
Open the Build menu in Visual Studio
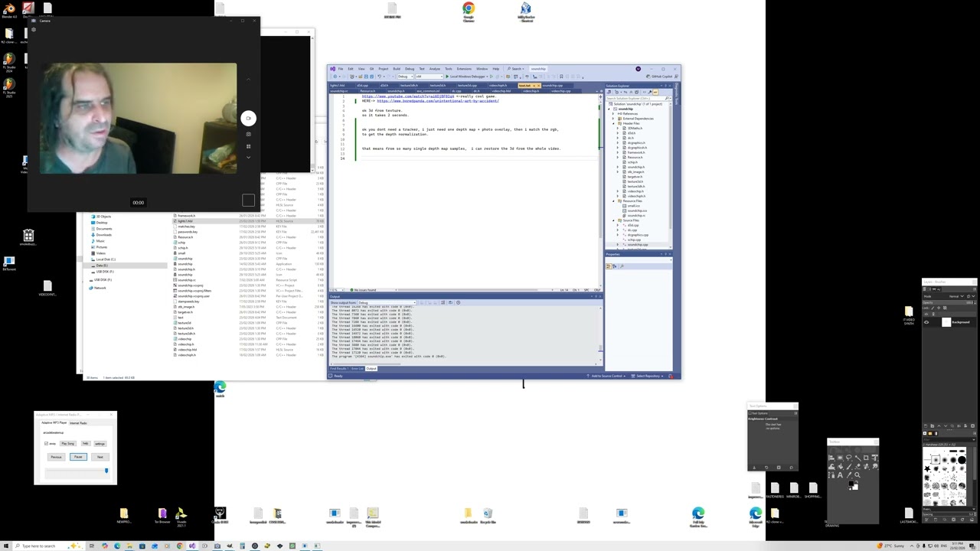click(397, 69)
